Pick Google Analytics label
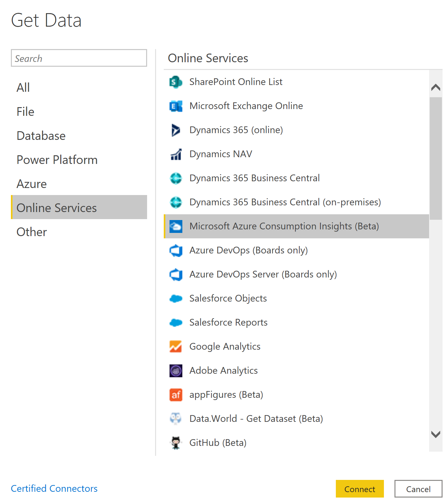The height and width of the screenshot is (503, 448). pos(225,346)
